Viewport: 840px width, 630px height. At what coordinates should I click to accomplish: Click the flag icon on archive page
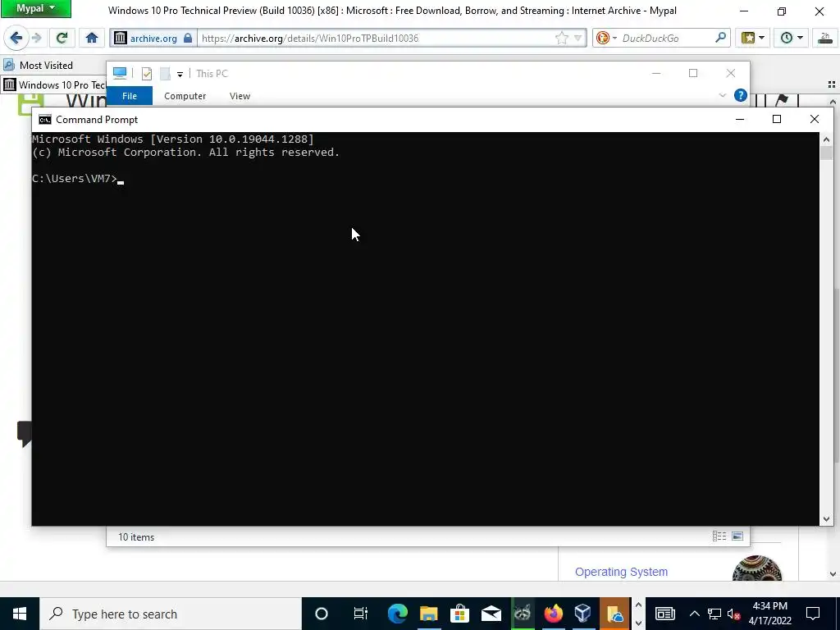tap(782, 99)
